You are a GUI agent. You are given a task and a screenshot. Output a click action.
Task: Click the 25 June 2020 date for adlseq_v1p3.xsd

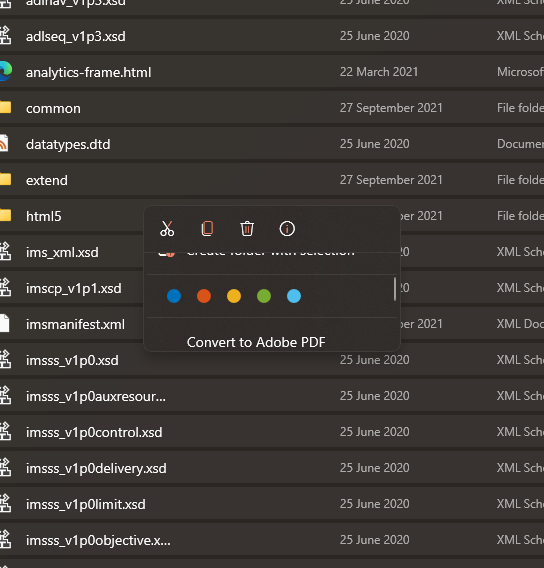pos(374,36)
